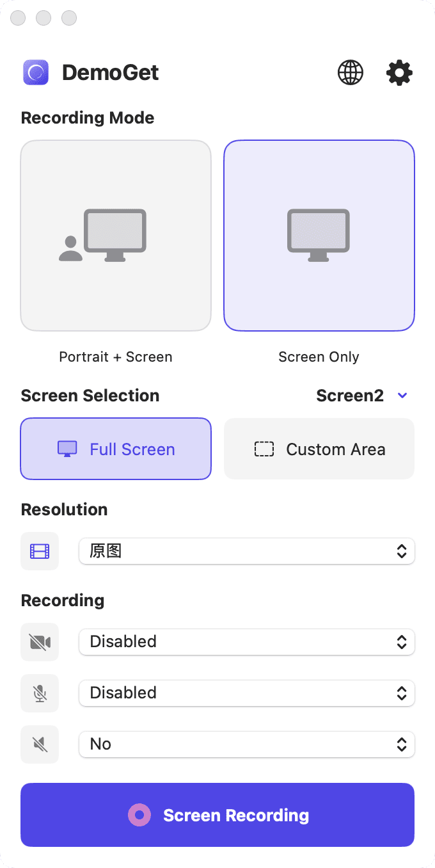Expand the Screen2 display chevron
Screen dimensions: 435x868
pyautogui.click(x=402, y=396)
